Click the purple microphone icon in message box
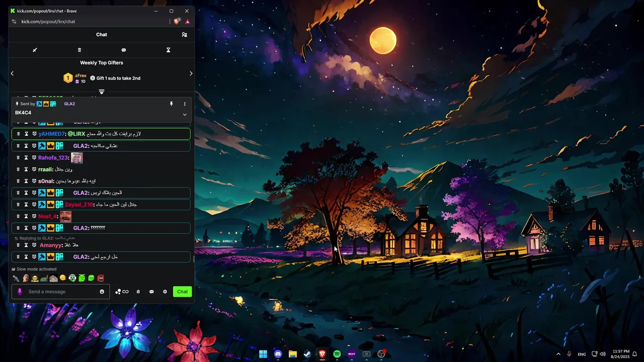Screen dimensions: 644x362 (x=20, y=292)
